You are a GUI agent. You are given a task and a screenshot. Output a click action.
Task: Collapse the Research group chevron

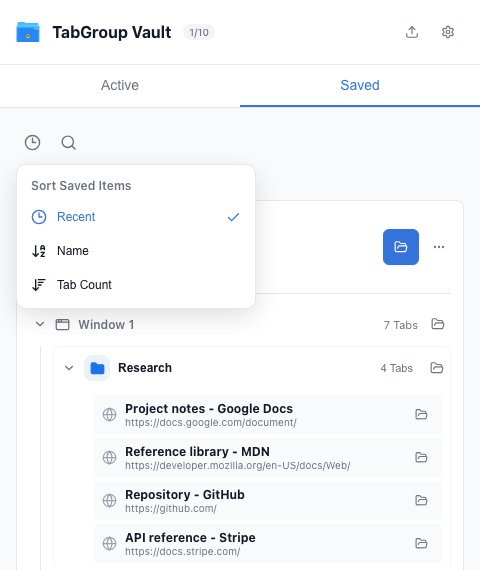tap(69, 368)
